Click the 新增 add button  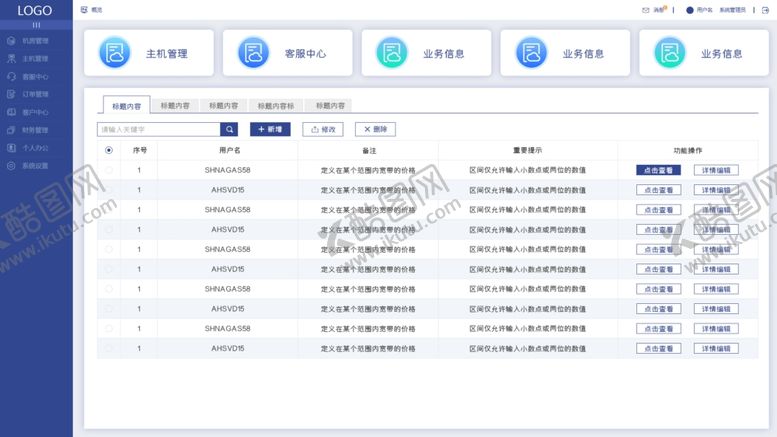point(270,129)
